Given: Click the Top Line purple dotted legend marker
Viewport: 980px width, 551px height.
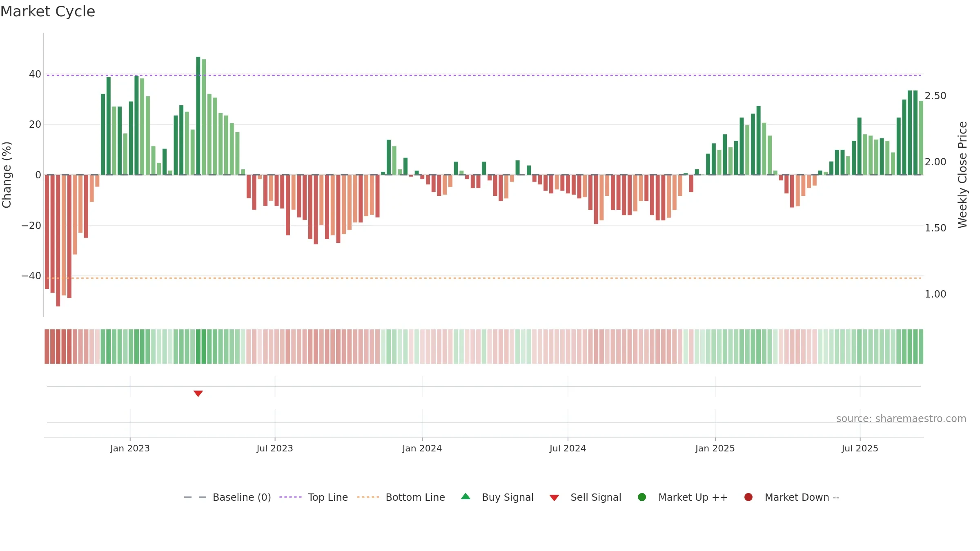Looking at the screenshot, I should tap(290, 497).
